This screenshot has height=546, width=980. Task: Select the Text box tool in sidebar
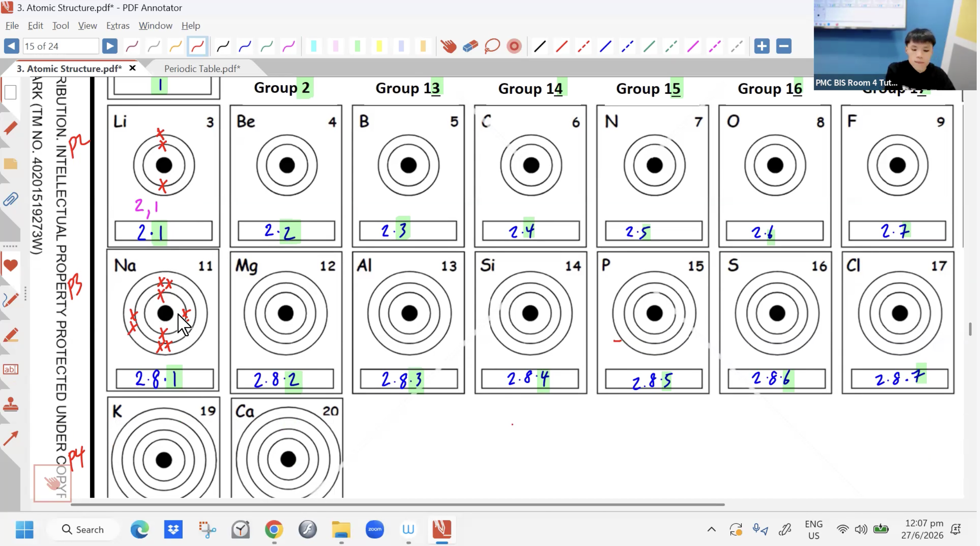[x=10, y=369]
